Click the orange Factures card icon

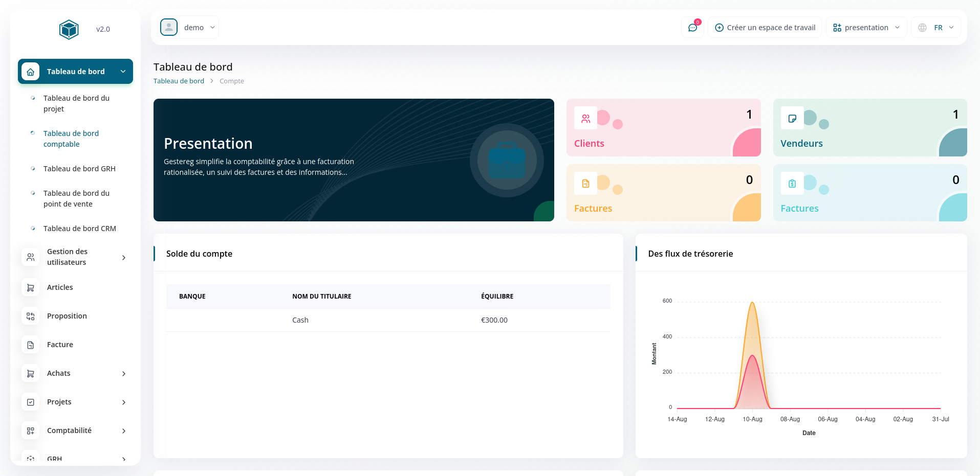click(585, 184)
